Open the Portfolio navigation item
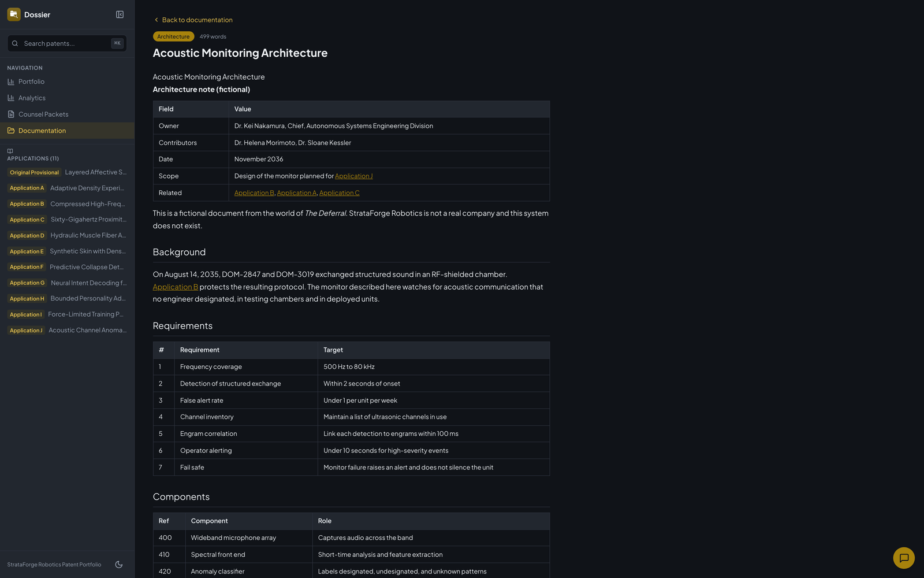The height and width of the screenshot is (578, 924). point(67,81)
